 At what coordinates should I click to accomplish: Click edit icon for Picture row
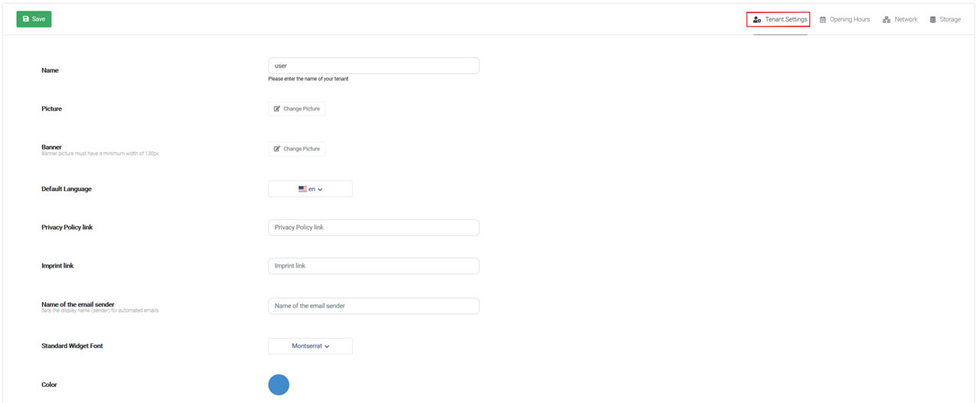click(277, 109)
